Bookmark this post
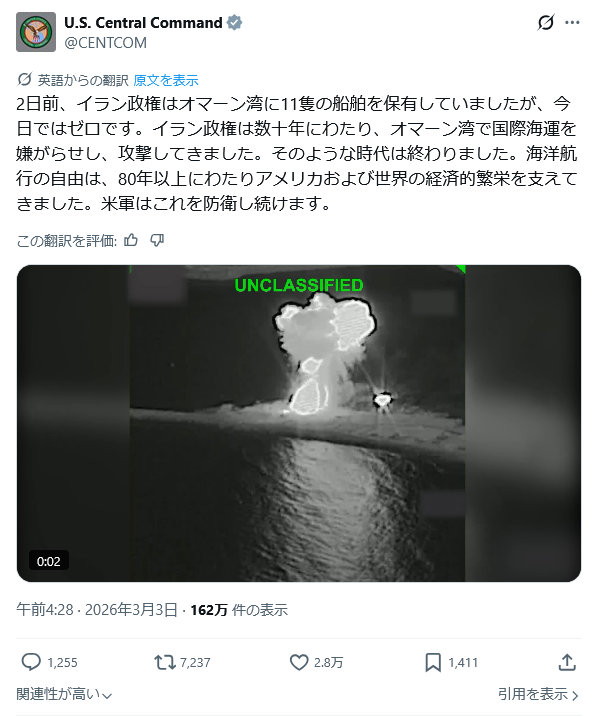598x716 pixels. tap(433, 662)
